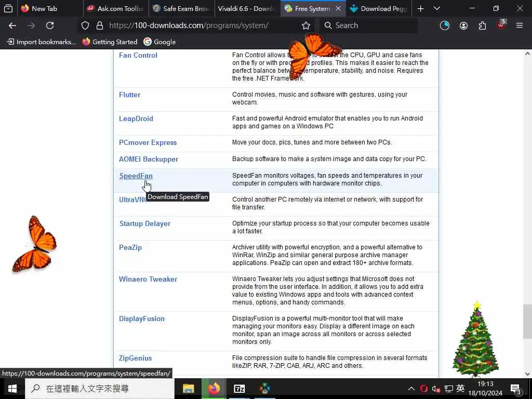532x399 pixels.
Task: Click the browser Search box
Action: click(369, 25)
